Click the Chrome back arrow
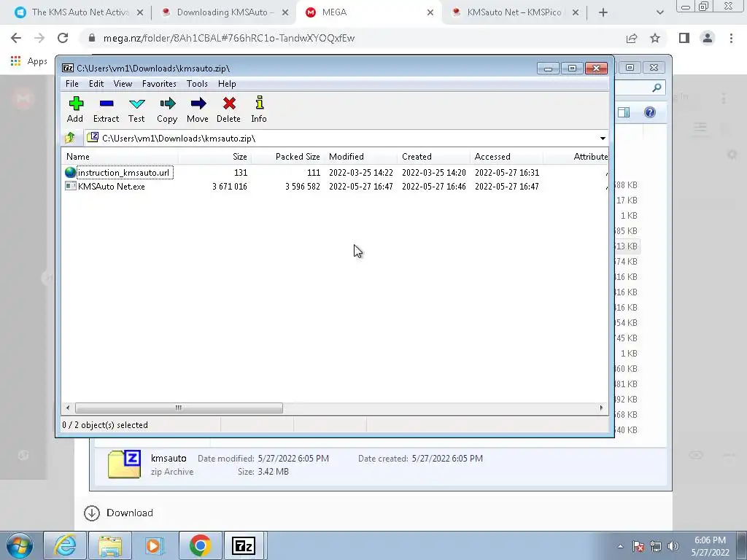Screen dimensions: 747x560 coord(16,38)
